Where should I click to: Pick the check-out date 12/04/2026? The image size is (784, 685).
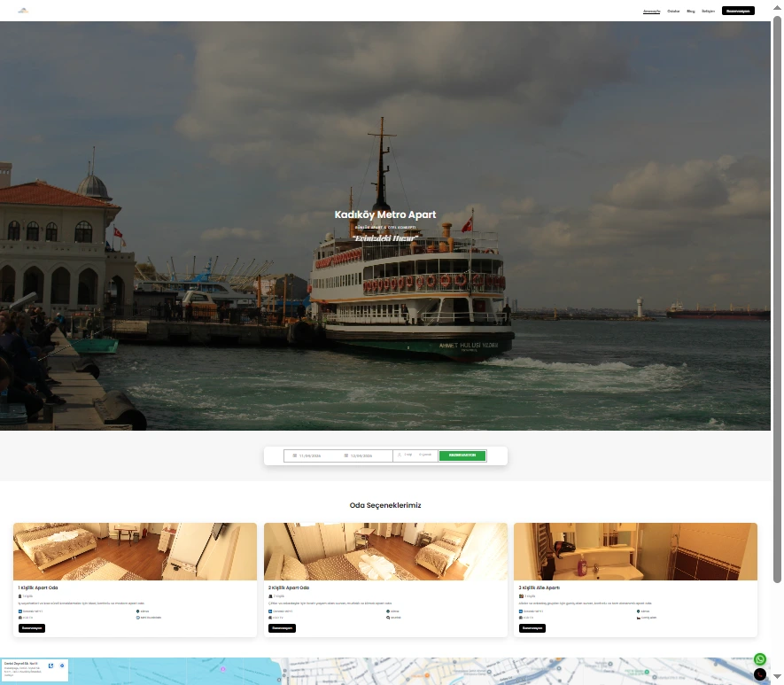pyautogui.click(x=361, y=455)
